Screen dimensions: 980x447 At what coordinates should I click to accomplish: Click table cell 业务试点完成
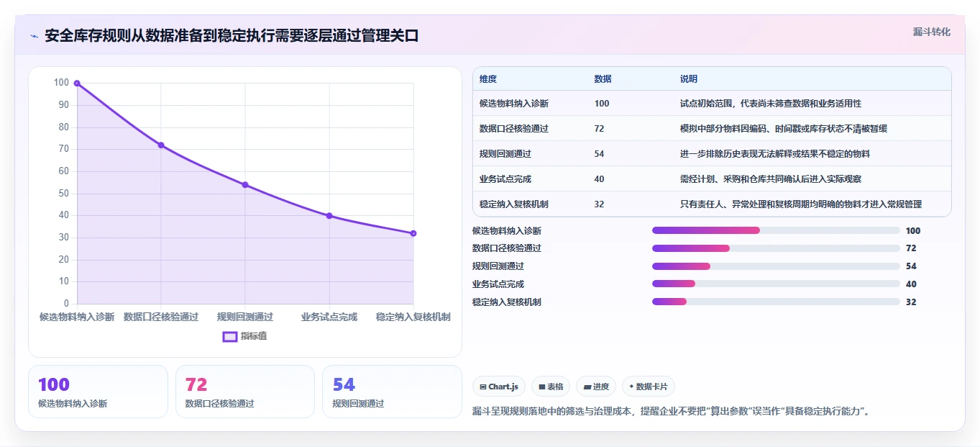tap(505, 179)
